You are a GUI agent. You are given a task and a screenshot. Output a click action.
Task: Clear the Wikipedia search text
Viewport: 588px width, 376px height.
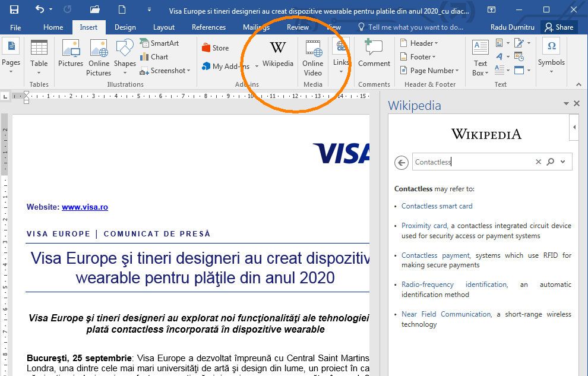[538, 162]
